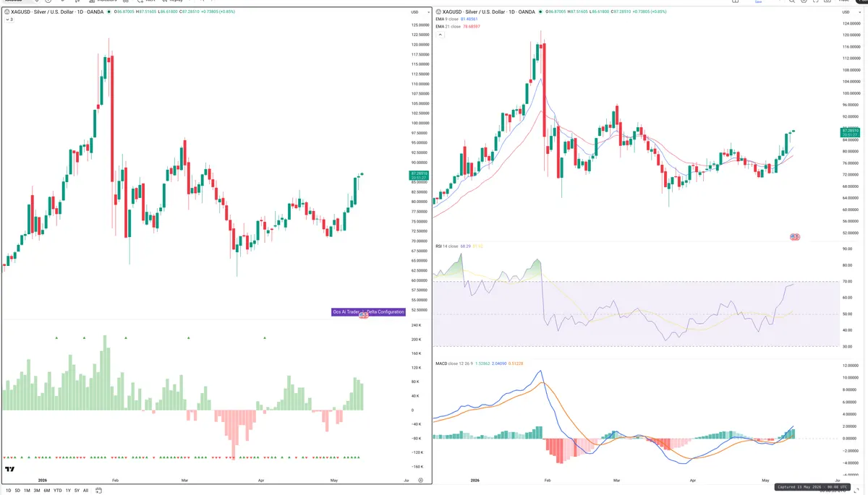Click the green 87.28510 price label on right chart
This screenshot has width=868, height=495.
coord(849,132)
